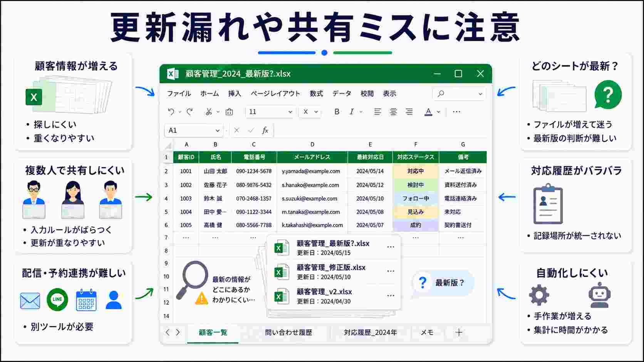Select column D header
Screen dimensions: 644x362
(x=312, y=144)
